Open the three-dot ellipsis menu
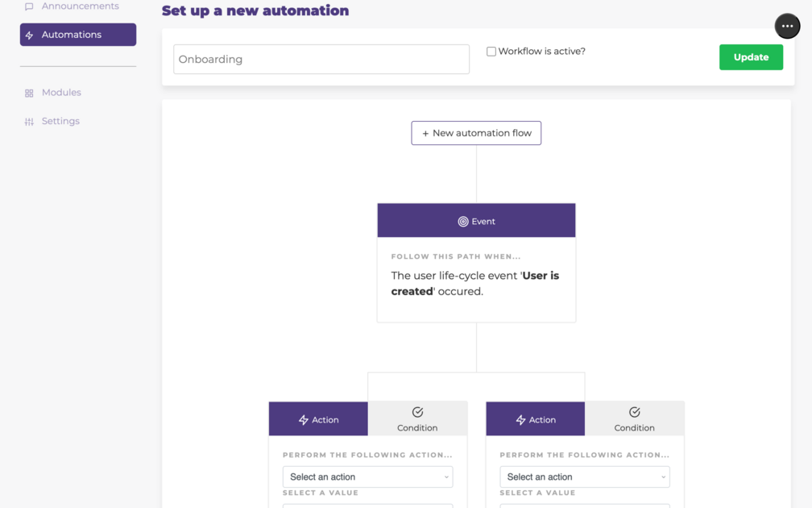Viewport: 812px width, 508px height. pos(787,25)
